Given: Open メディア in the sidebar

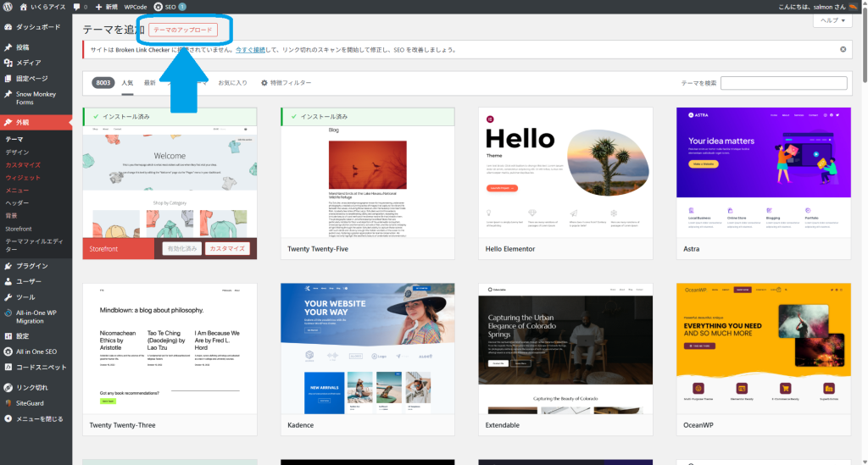Looking at the screenshot, I should point(28,63).
